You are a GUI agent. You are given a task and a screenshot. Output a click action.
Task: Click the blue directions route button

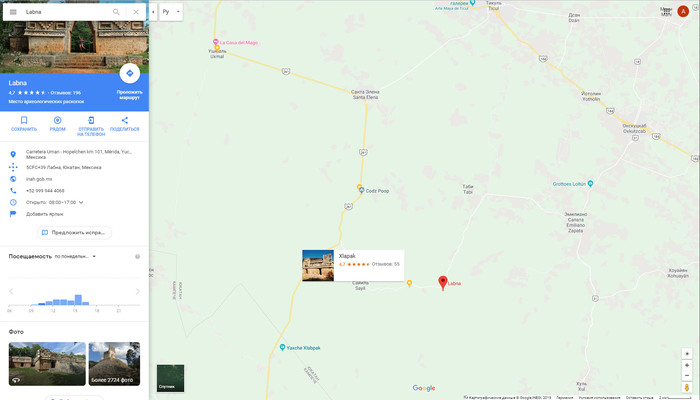[x=129, y=73]
